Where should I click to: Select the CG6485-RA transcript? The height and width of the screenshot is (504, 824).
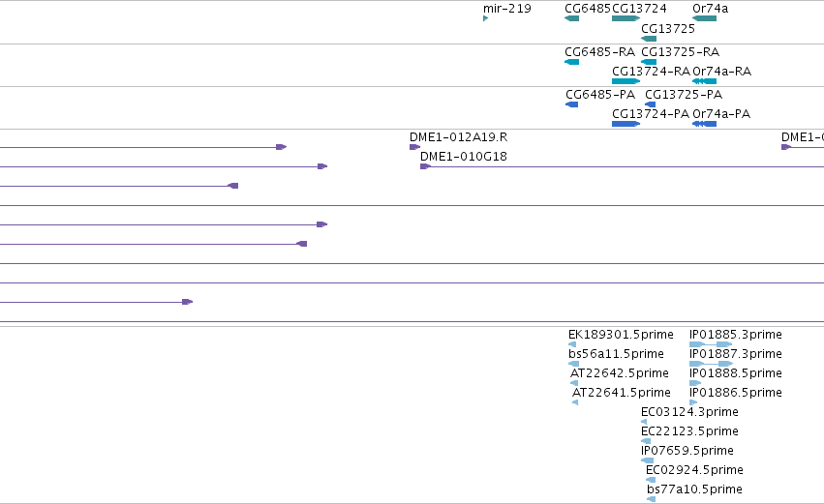coord(571,62)
